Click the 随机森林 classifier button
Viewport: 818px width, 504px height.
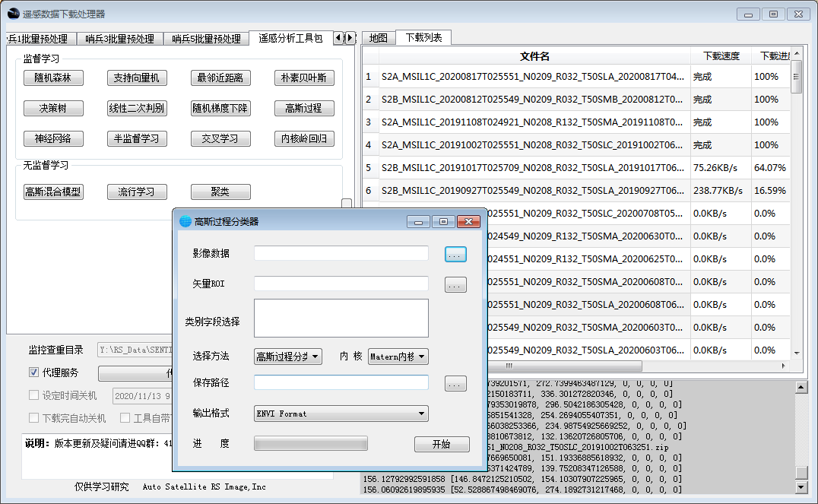click(53, 78)
